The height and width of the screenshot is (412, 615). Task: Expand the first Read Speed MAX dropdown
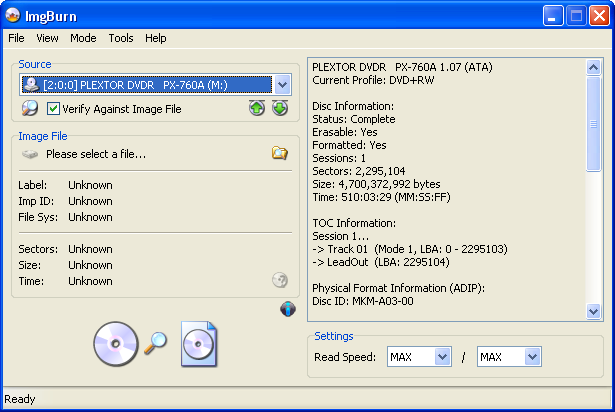click(x=442, y=357)
